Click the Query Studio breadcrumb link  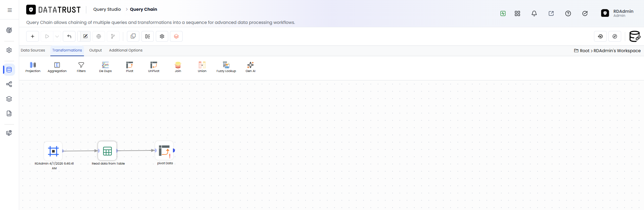click(107, 9)
